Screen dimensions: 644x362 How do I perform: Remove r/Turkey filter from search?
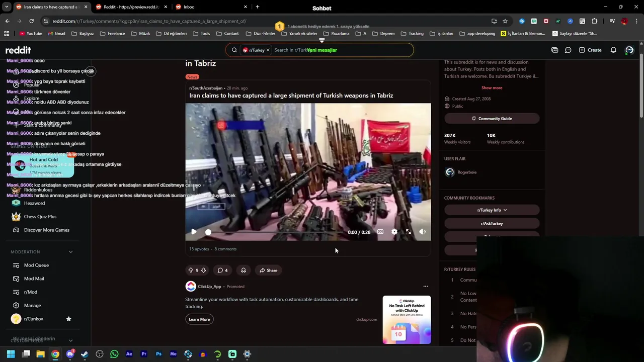click(x=268, y=50)
